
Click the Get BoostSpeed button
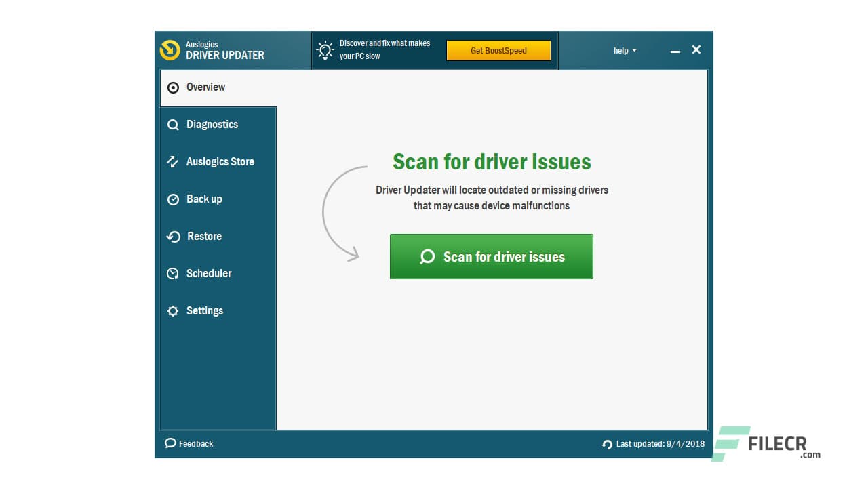(498, 50)
